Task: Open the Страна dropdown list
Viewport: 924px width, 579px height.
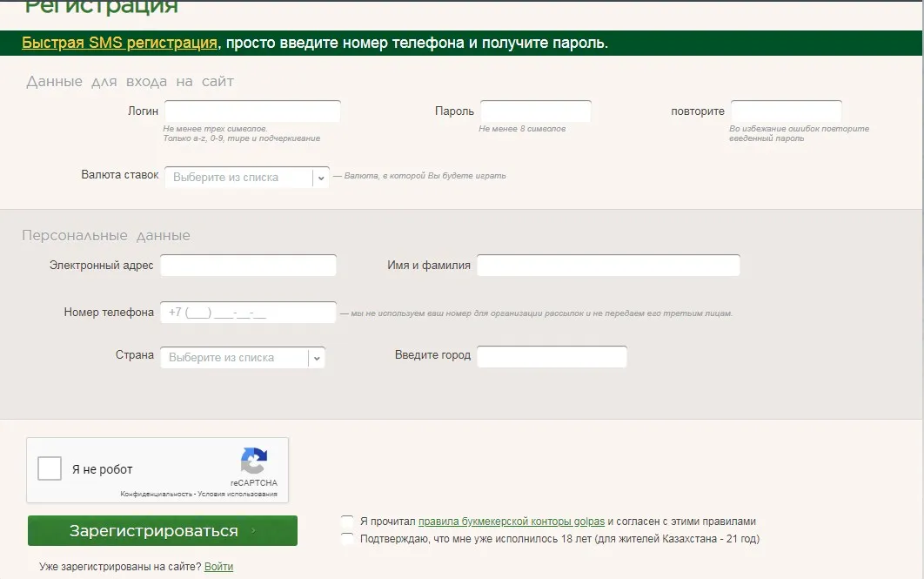Action: point(243,357)
